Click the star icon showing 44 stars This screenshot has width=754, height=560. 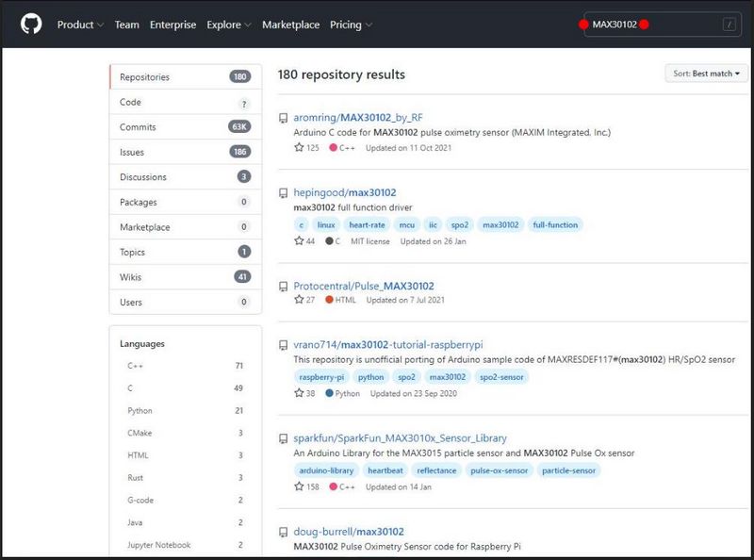299,240
